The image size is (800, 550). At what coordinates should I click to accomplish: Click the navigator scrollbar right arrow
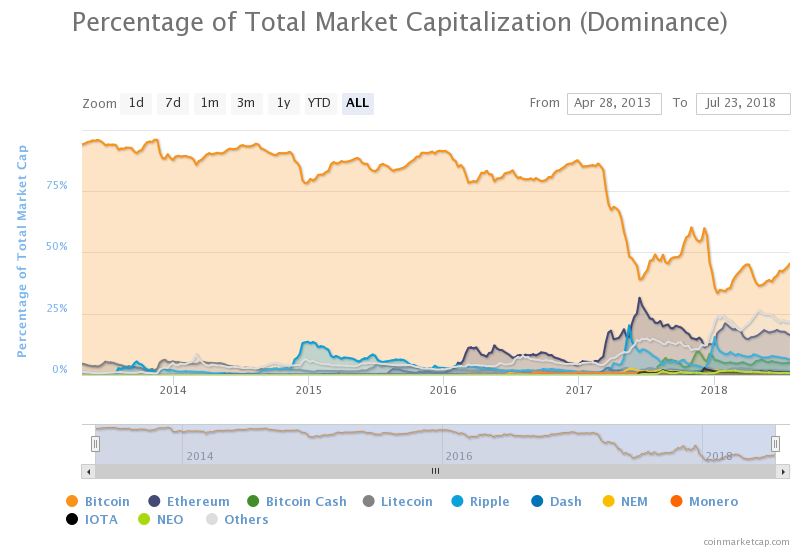pos(783,471)
